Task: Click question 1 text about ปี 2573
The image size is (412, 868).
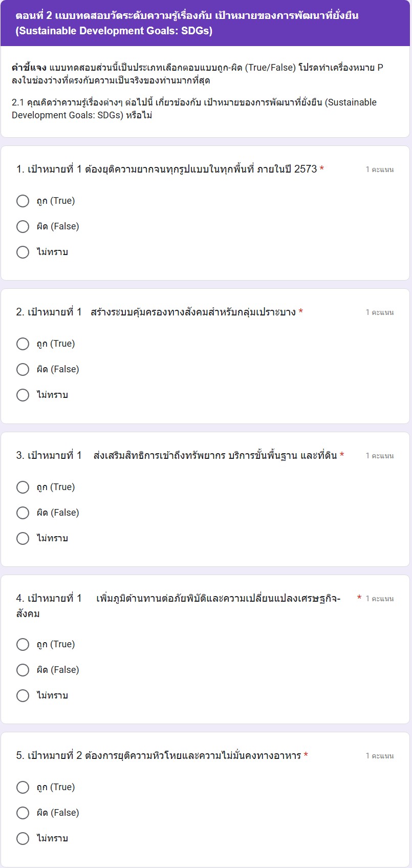Action: 166,169
